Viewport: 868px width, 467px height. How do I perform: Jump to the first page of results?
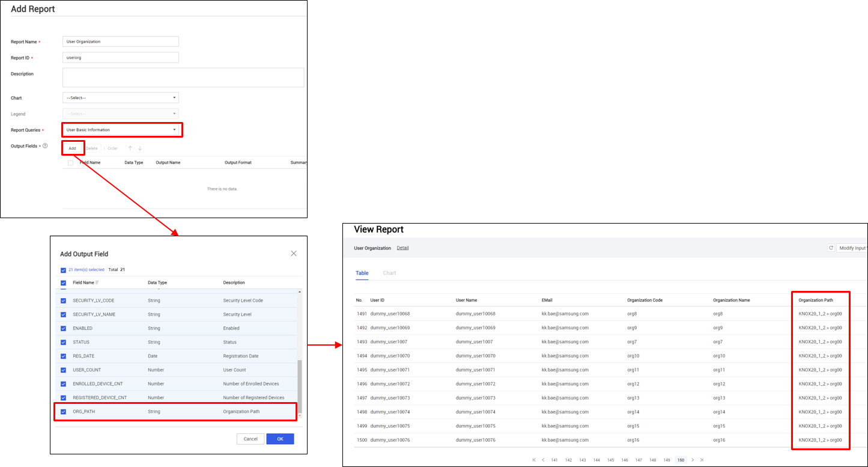click(x=534, y=460)
